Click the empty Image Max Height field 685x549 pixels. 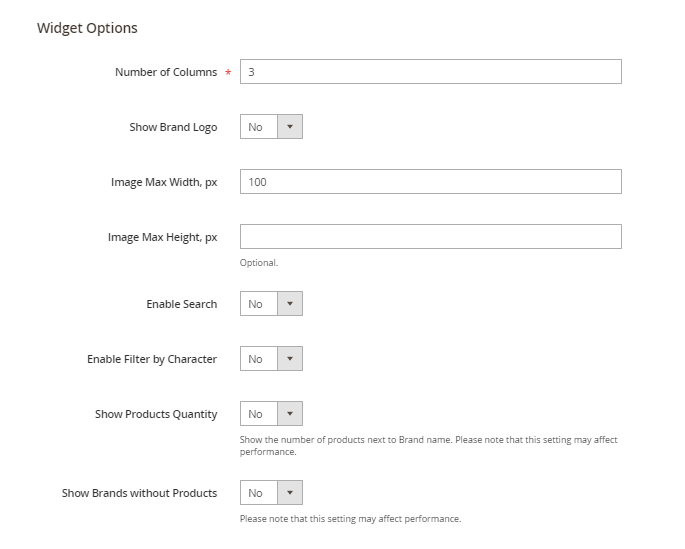pyautogui.click(x=430, y=237)
